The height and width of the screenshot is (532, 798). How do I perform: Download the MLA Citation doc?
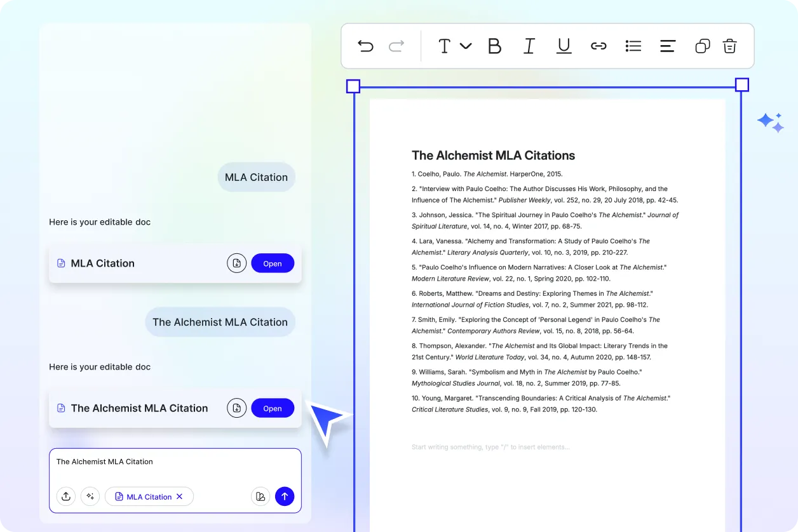236,263
